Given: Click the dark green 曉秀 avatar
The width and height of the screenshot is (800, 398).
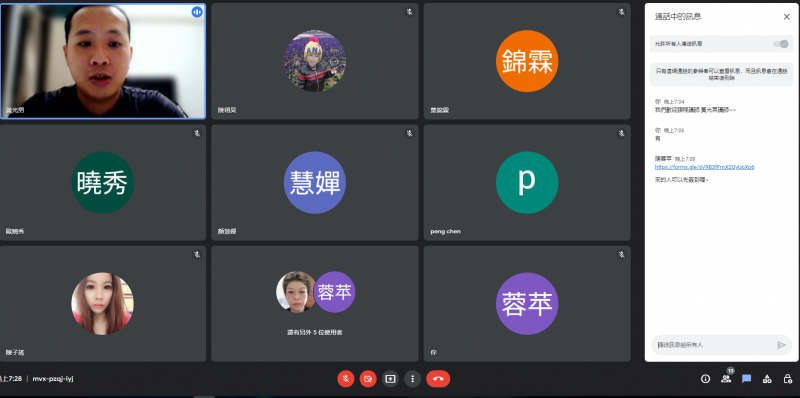Looking at the screenshot, I should click(103, 183).
